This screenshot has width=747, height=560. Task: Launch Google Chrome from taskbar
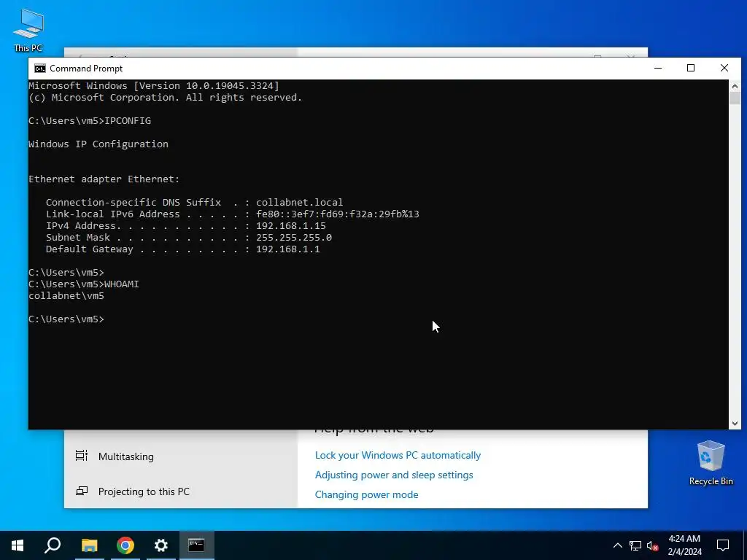coord(125,545)
